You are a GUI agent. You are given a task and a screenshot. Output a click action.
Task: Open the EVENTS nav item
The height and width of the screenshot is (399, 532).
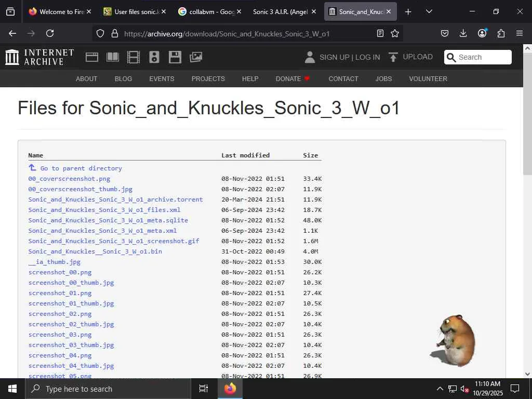coord(162,79)
